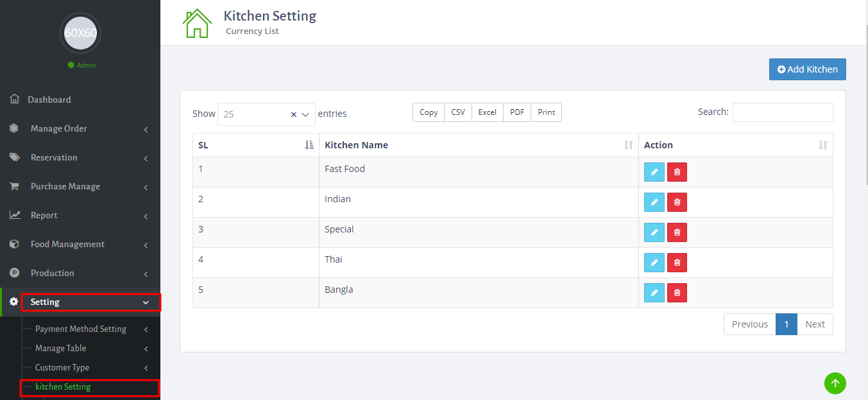Expand the Payment Method Setting submenu
The height and width of the screenshot is (400, 868).
81,328
